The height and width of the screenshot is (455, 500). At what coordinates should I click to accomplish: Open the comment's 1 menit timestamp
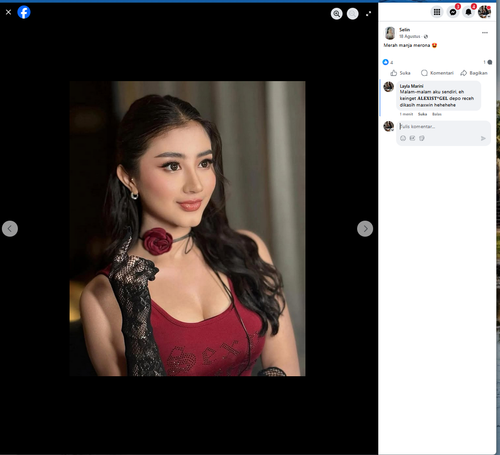pos(406,114)
